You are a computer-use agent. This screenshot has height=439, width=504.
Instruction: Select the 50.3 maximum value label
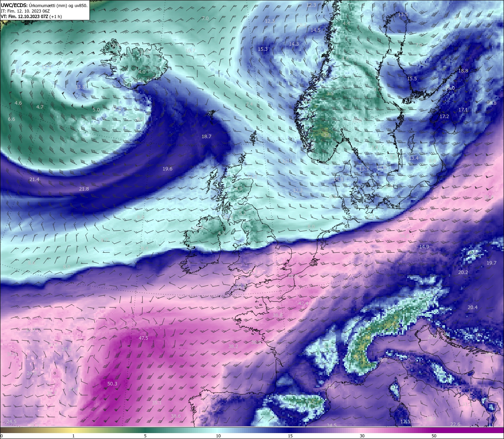[x=112, y=383]
